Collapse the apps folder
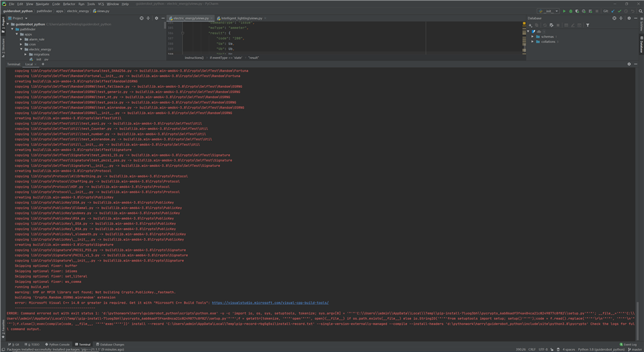This screenshot has height=352, width=644. coord(17,34)
